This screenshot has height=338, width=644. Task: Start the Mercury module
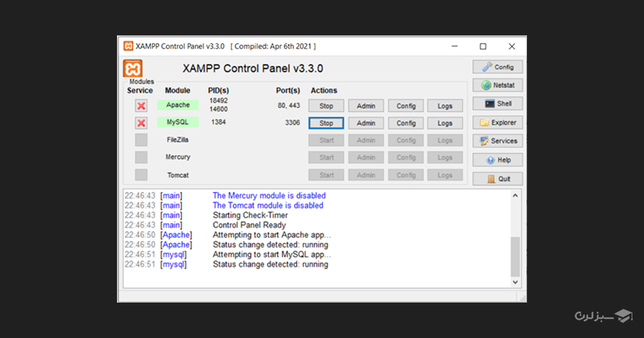[x=326, y=157]
